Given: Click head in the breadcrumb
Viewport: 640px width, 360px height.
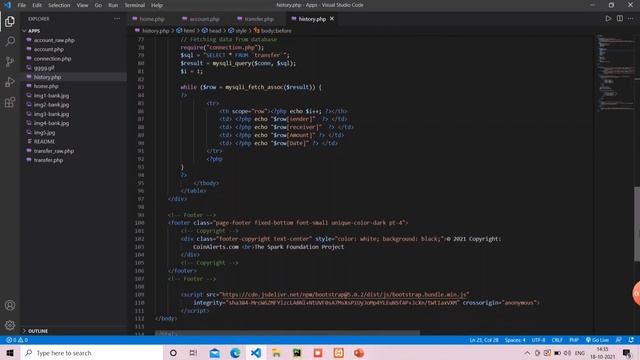Looking at the screenshot, I should pos(215,31).
